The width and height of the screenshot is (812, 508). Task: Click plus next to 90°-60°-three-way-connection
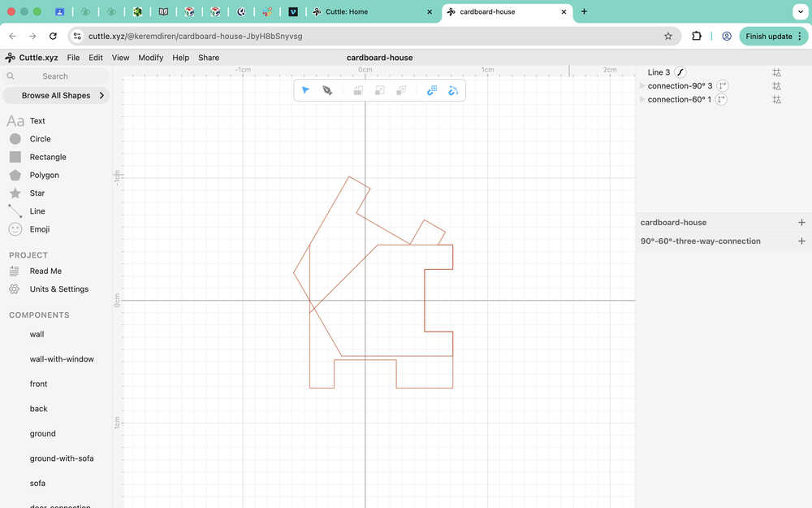pyautogui.click(x=801, y=241)
